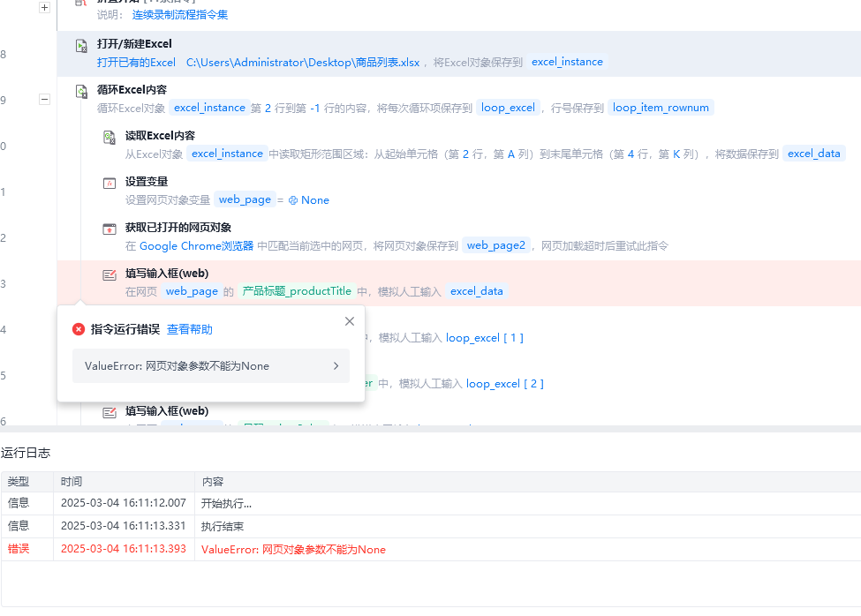This screenshot has width=861, height=616.
Task: Click the excel_instance tag in the 读取Excel内容 step
Action: [227, 154]
